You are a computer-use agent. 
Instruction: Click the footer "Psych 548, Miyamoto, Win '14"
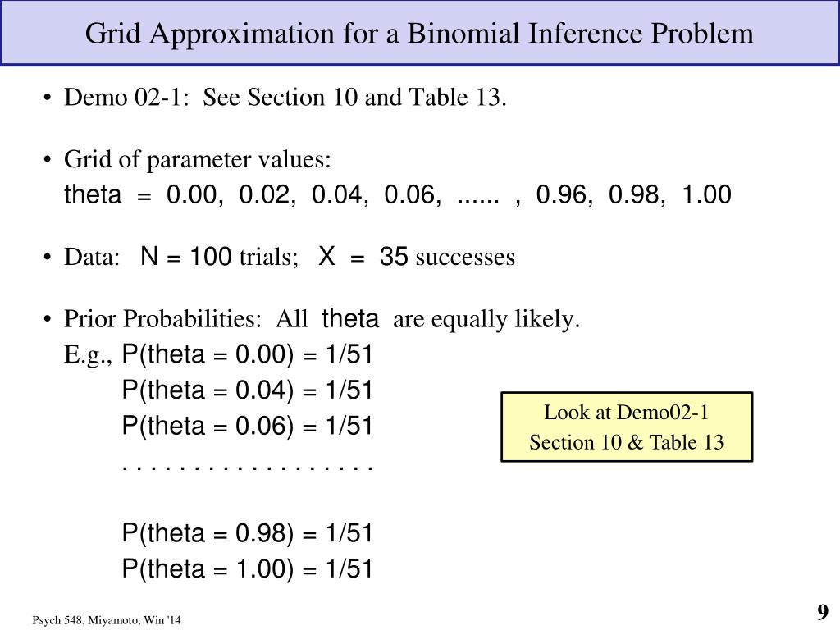click(107, 621)
